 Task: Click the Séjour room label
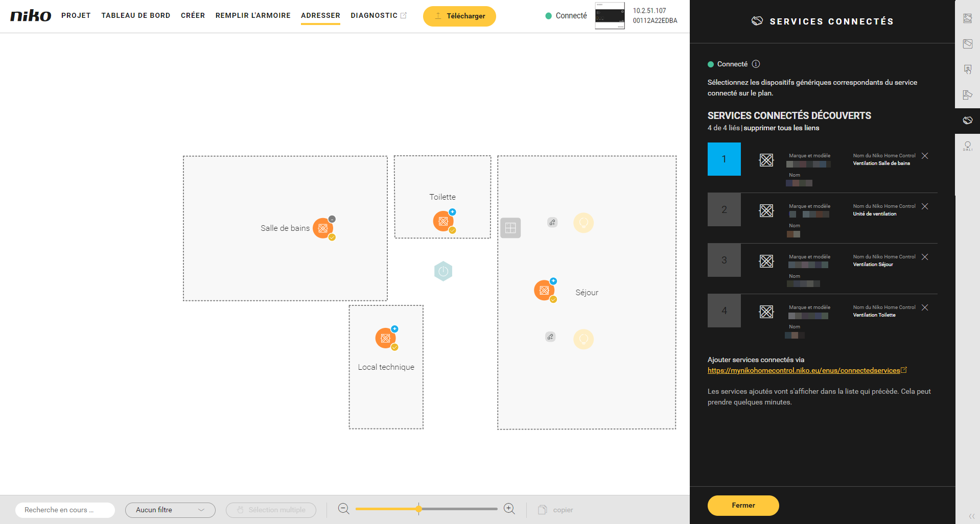point(587,293)
